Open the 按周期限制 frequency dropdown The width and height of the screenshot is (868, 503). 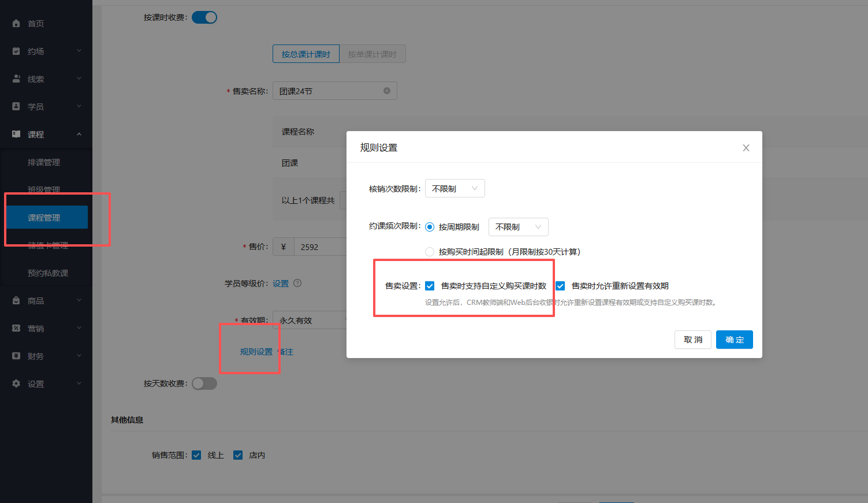tap(518, 227)
